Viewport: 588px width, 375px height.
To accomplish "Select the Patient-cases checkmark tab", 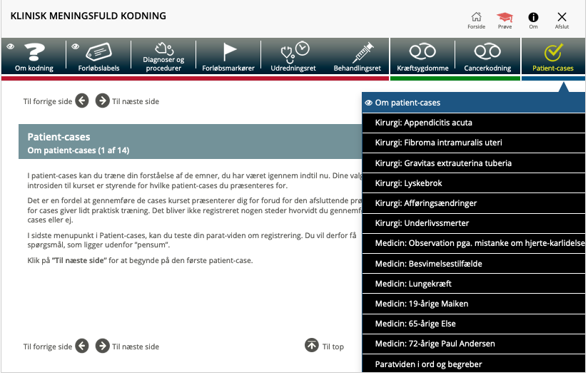I will 553,56.
